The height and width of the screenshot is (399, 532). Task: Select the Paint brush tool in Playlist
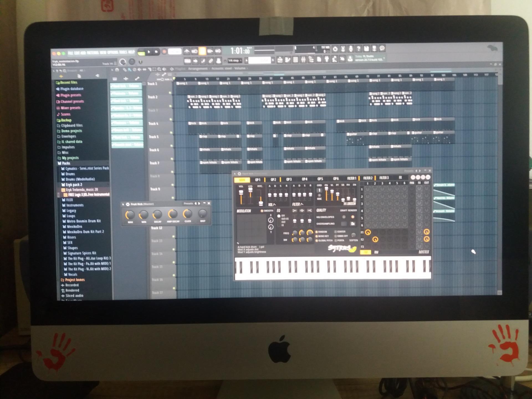[130, 70]
